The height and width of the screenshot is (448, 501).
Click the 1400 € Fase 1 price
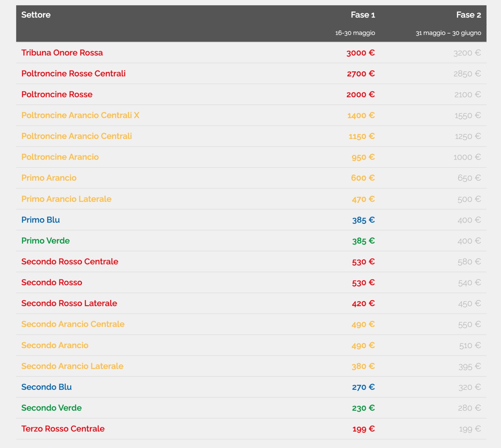pyautogui.click(x=361, y=116)
